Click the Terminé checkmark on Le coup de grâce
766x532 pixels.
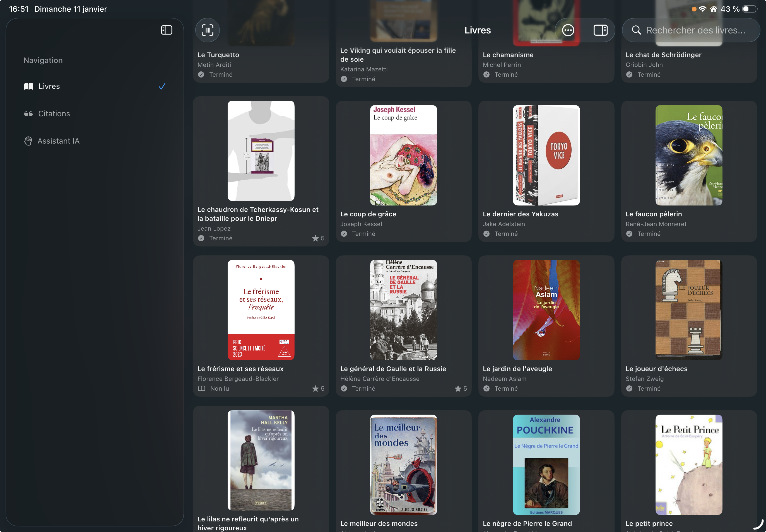[344, 234]
